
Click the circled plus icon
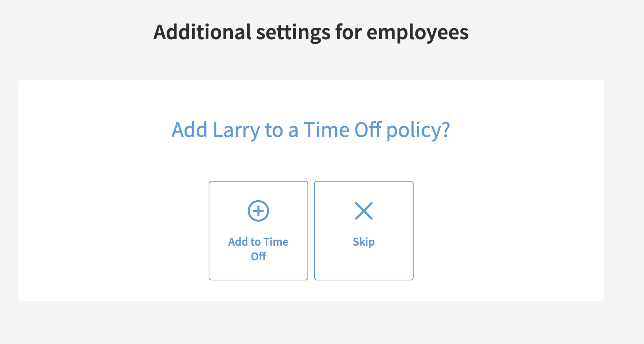258,211
